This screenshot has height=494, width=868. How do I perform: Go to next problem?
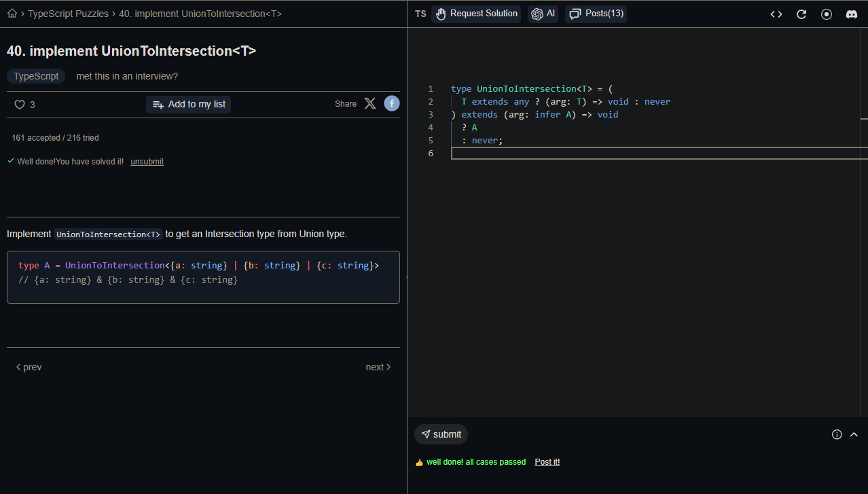point(378,367)
